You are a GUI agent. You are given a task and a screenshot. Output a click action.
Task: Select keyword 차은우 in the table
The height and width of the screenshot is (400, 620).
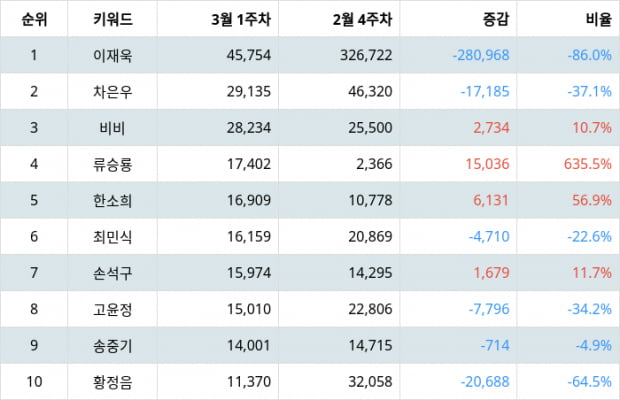(113, 92)
